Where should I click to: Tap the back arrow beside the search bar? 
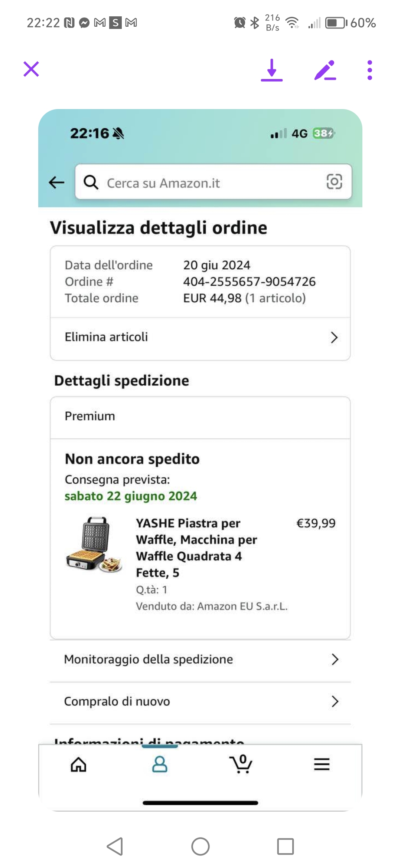[56, 182]
